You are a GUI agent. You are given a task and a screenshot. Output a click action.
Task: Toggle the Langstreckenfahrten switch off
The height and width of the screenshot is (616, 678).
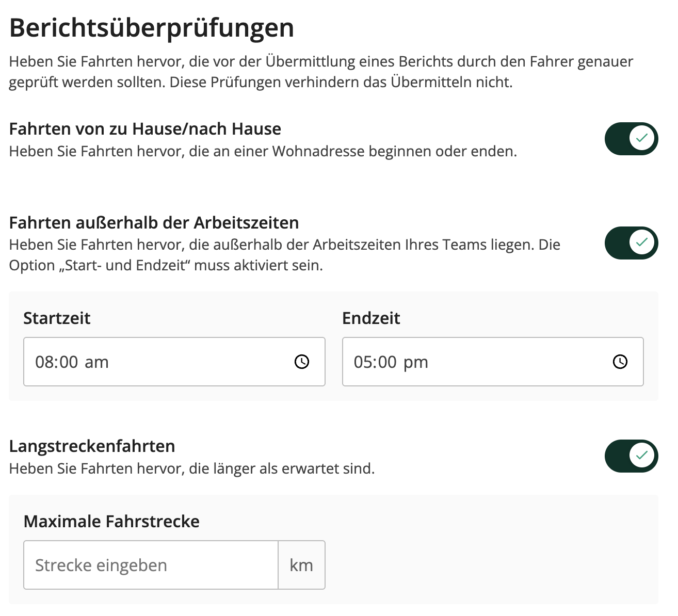(x=632, y=456)
